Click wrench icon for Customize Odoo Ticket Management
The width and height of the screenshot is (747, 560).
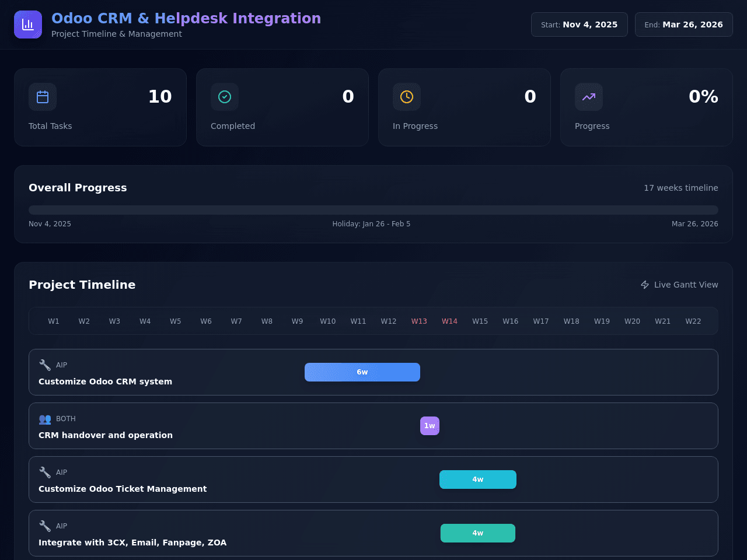coord(45,473)
